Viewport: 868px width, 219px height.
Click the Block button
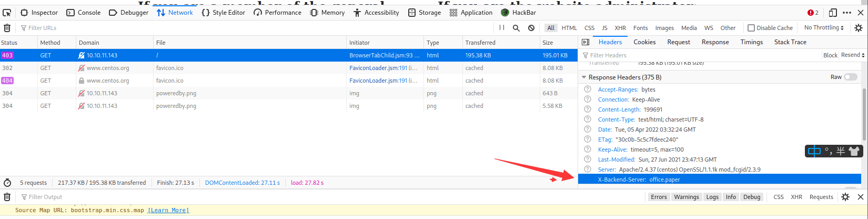point(830,55)
